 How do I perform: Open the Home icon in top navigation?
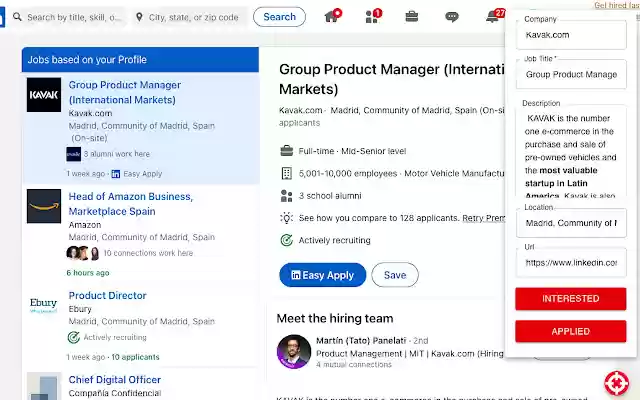[332, 16]
